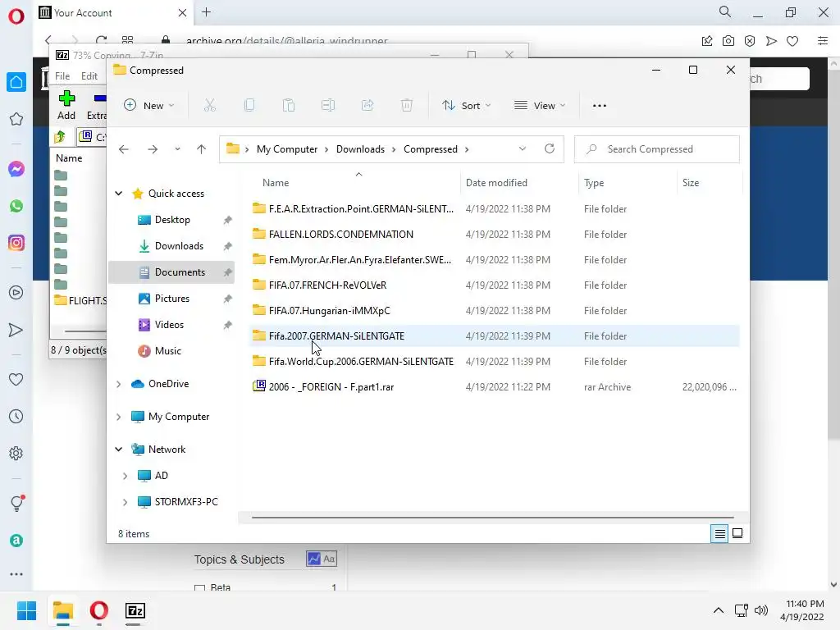
Task: Click the horizontal scrollbar in Explorer file list
Action: tap(492, 518)
